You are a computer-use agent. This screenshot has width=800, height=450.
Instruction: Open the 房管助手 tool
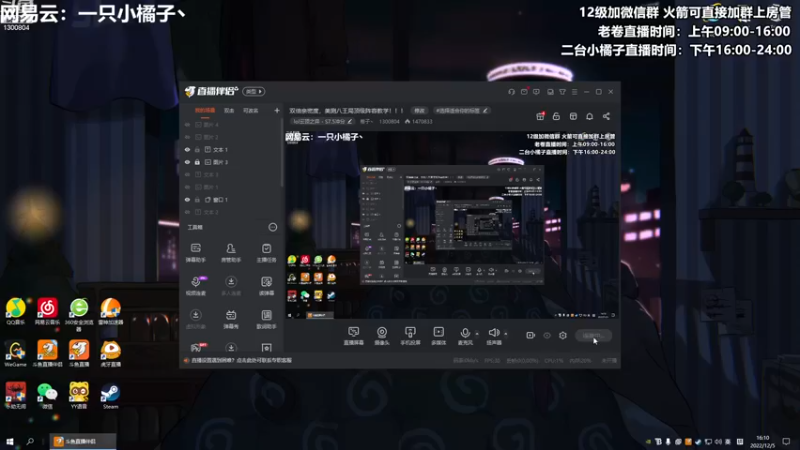pyautogui.click(x=231, y=253)
